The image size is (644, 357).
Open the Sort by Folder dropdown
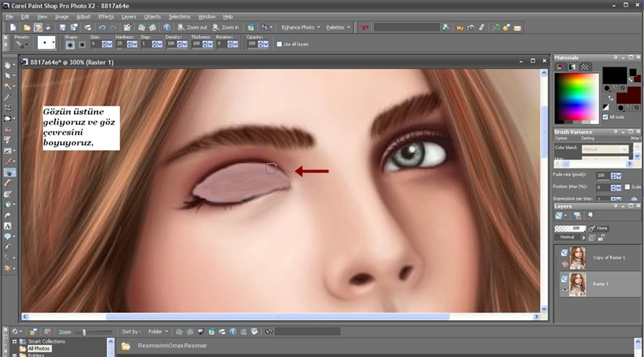(x=158, y=332)
